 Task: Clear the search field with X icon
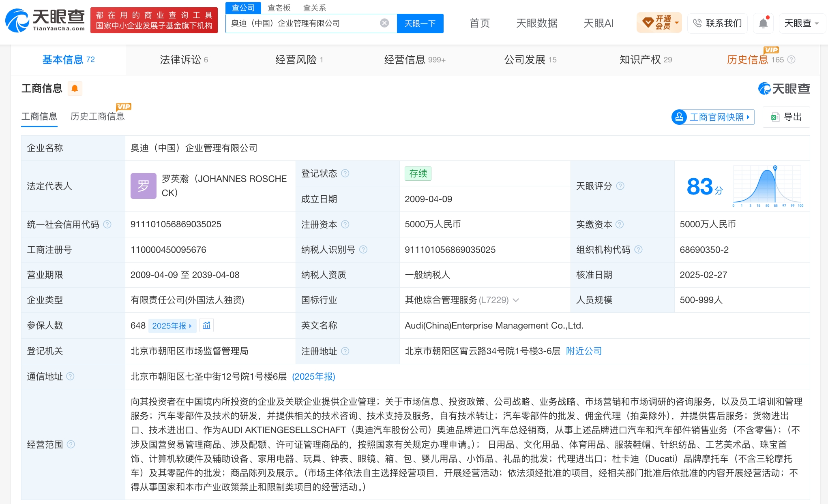[384, 23]
